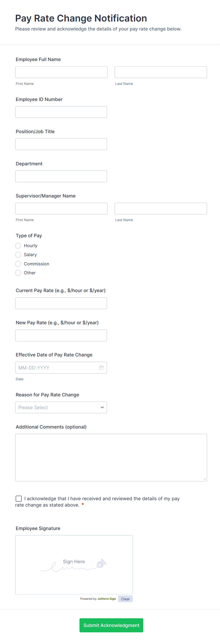Click the employee Last Name field

tap(161, 72)
